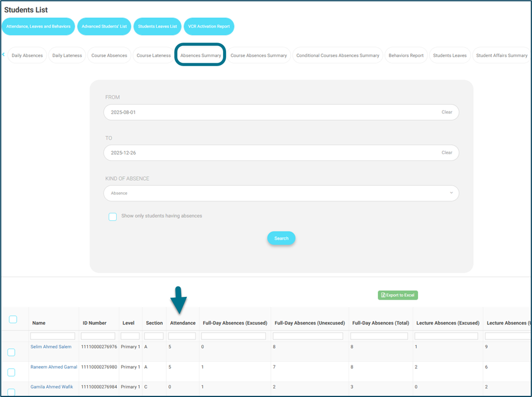Select the checkbox for Selim Ahmed Salem
The image size is (532, 397).
coord(12,352)
